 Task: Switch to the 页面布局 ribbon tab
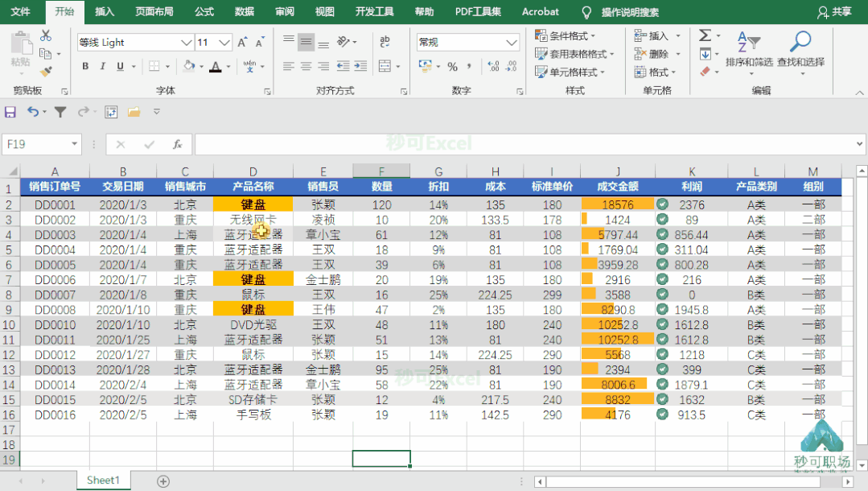tap(154, 11)
